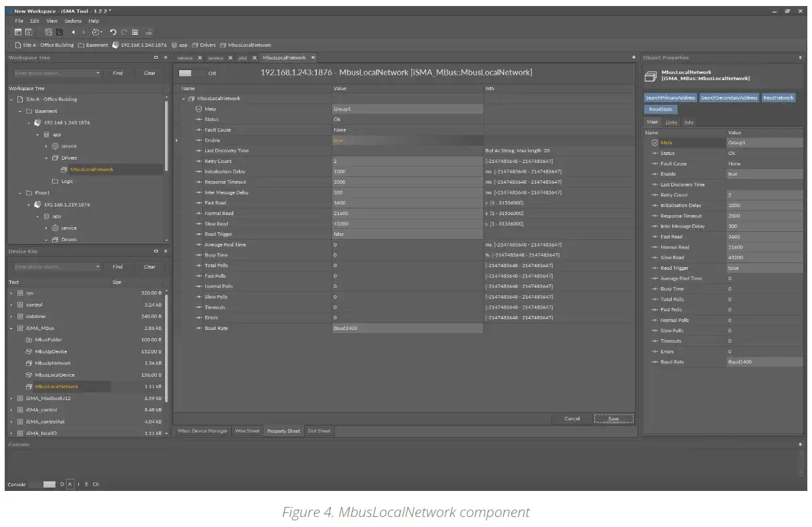The width and height of the screenshot is (812, 527).
Task: Click Cancel in the property sheet
Action: pos(572,419)
